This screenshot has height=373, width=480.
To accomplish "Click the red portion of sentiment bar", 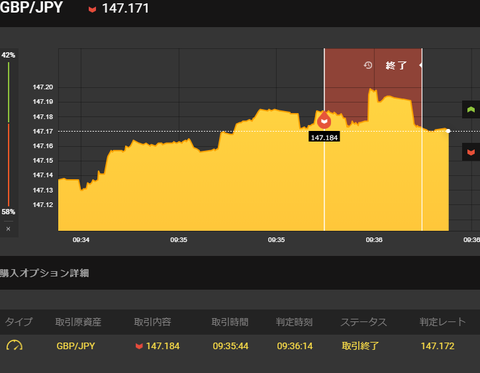I will click(x=9, y=165).
